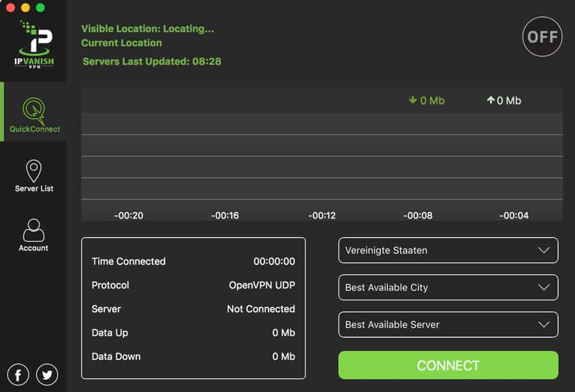Click the download arrow icon
575x392 pixels.
point(412,100)
